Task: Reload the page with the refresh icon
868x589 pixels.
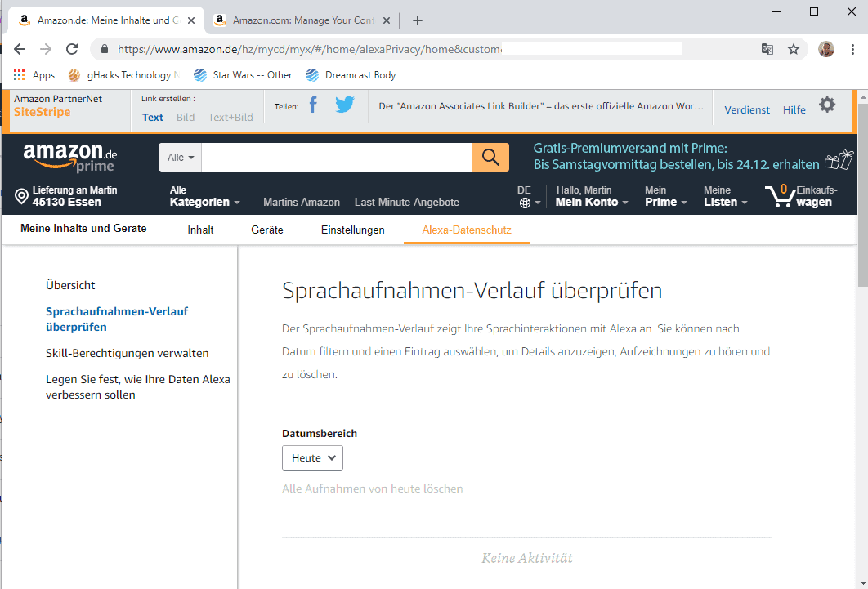Action: click(72, 49)
